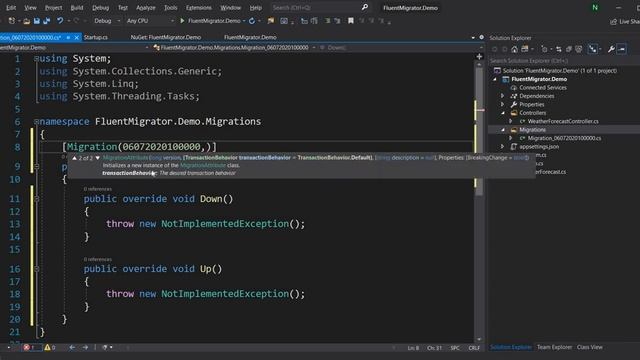
Task: Collapse the Down() method outline on line 11
Action: tap(37, 199)
